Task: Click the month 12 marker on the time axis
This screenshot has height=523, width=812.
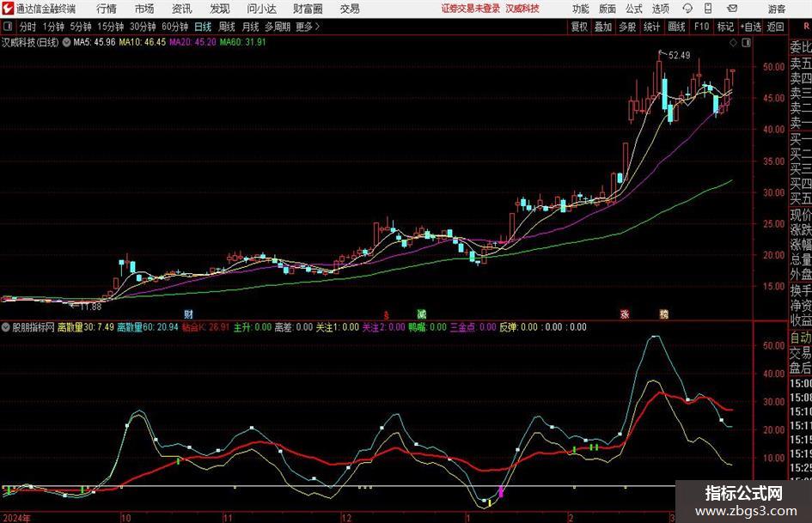Action: click(x=346, y=517)
